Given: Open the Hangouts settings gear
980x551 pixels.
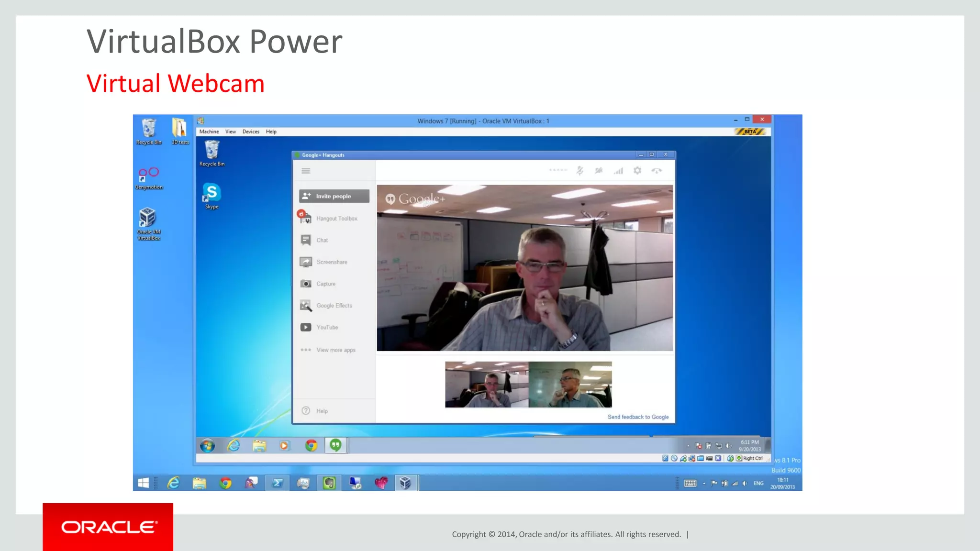Looking at the screenshot, I should [x=637, y=171].
